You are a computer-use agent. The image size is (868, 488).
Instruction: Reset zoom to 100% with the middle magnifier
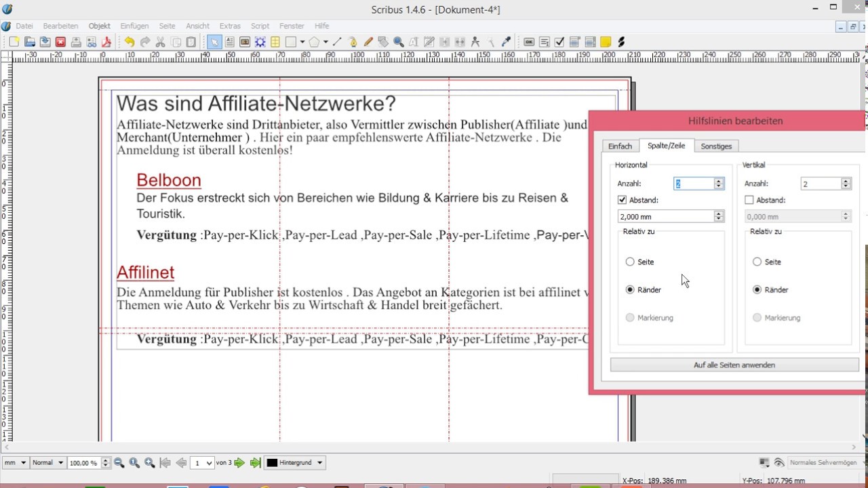[x=134, y=463]
